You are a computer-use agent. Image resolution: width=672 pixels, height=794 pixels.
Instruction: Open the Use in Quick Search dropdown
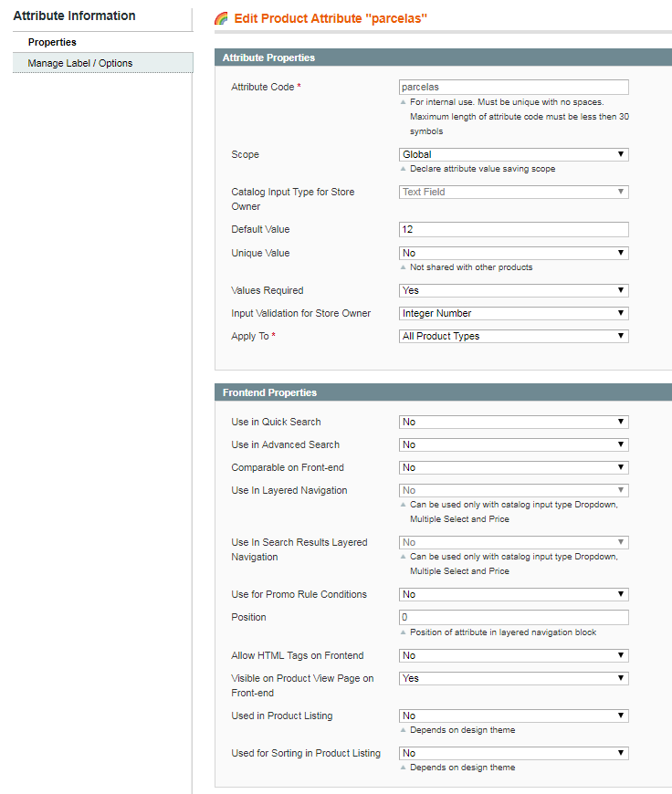tap(514, 422)
